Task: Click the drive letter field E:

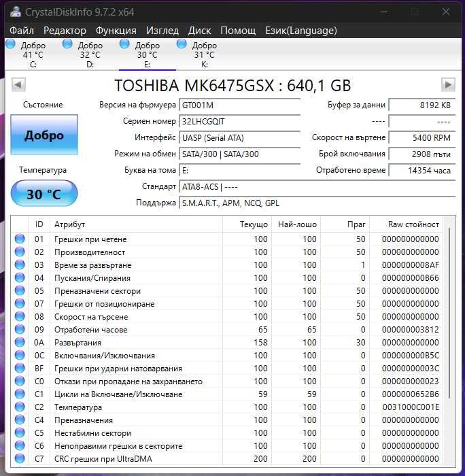Action: [x=239, y=171]
